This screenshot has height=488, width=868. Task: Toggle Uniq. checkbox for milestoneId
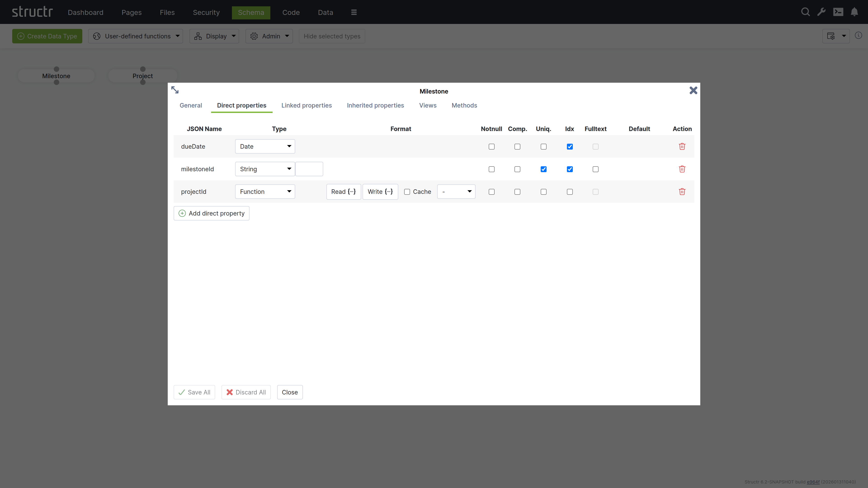point(543,169)
